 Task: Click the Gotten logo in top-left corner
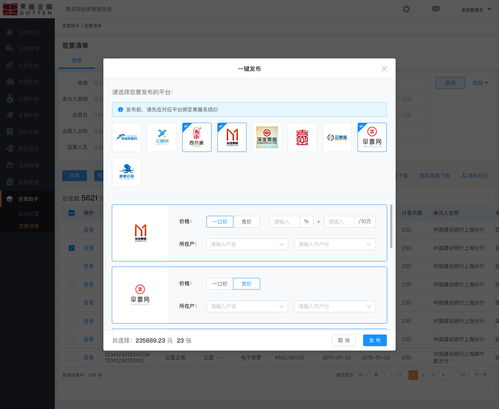(x=27, y=9)
